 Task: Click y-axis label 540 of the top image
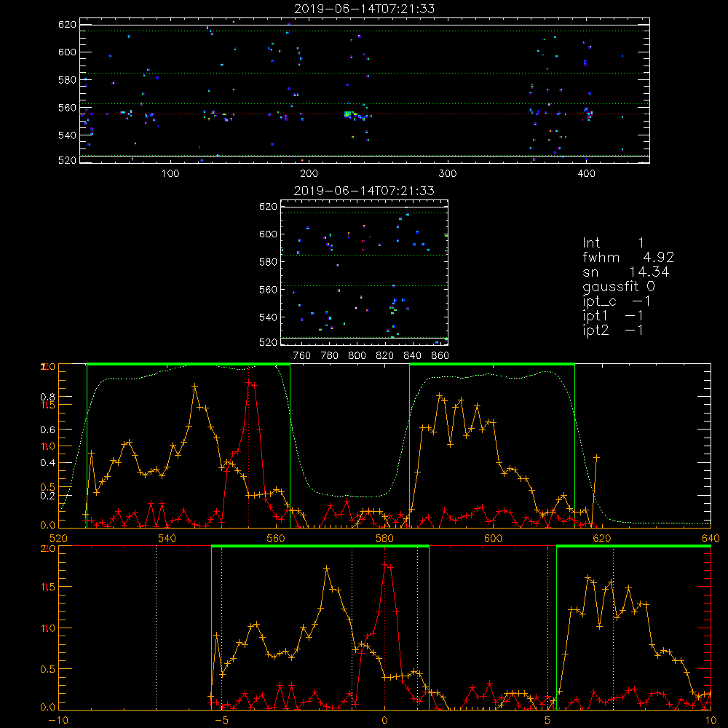[67, 135]
